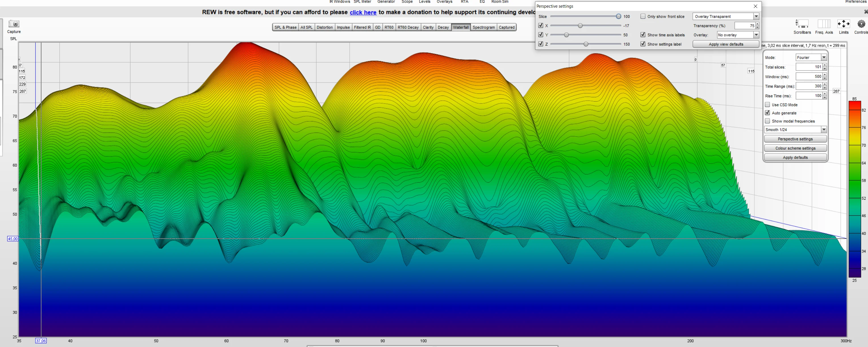Screen dimensions: 868x347
Task: Open the Freq. Axis icon
Action: 824,24
